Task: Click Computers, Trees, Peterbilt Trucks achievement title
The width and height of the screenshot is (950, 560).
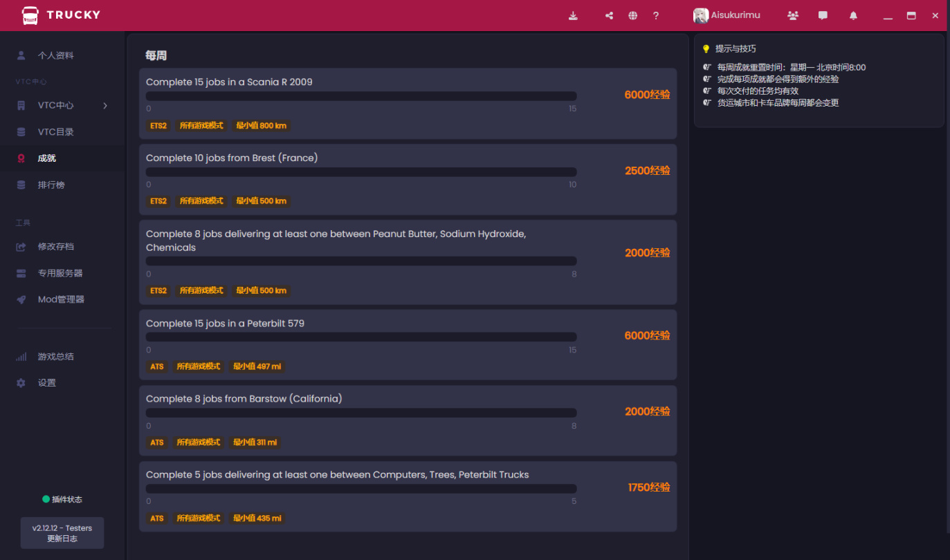Action: point(337,475)
